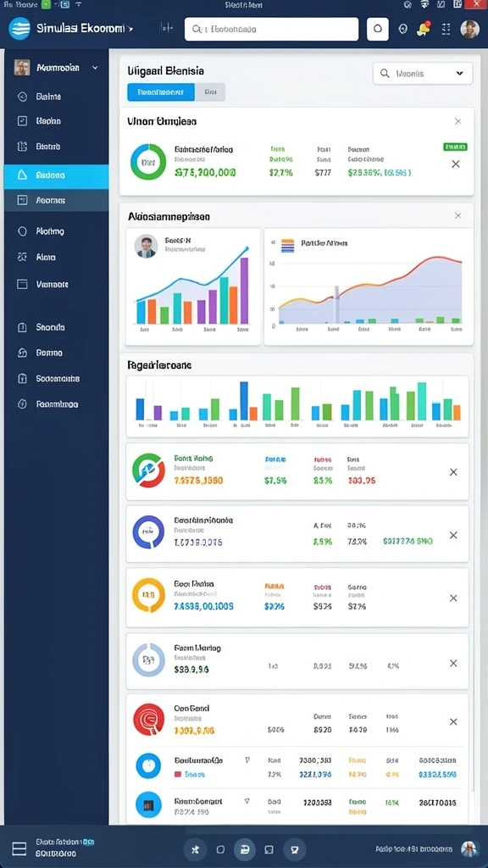Expand the arrow on second-to-last list row
Viewport: 488px width, 868px height.
click(247, 760)
